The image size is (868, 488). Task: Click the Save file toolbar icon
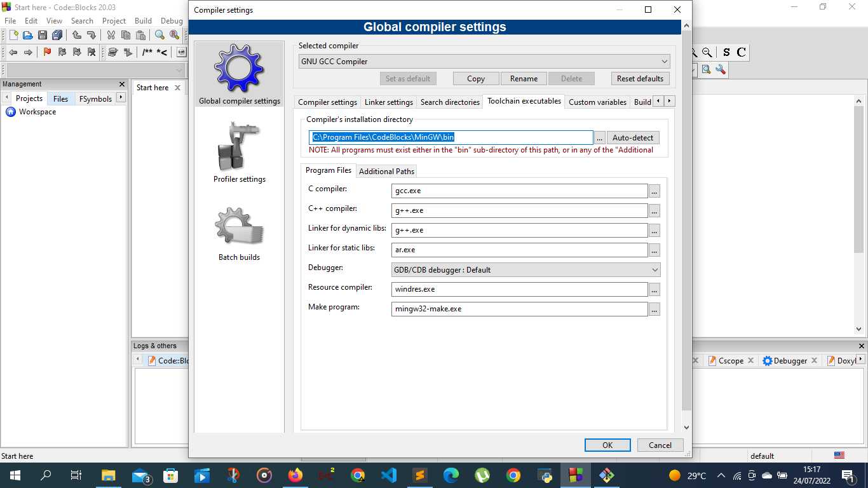pyautogui.click(x=43, y=35)
